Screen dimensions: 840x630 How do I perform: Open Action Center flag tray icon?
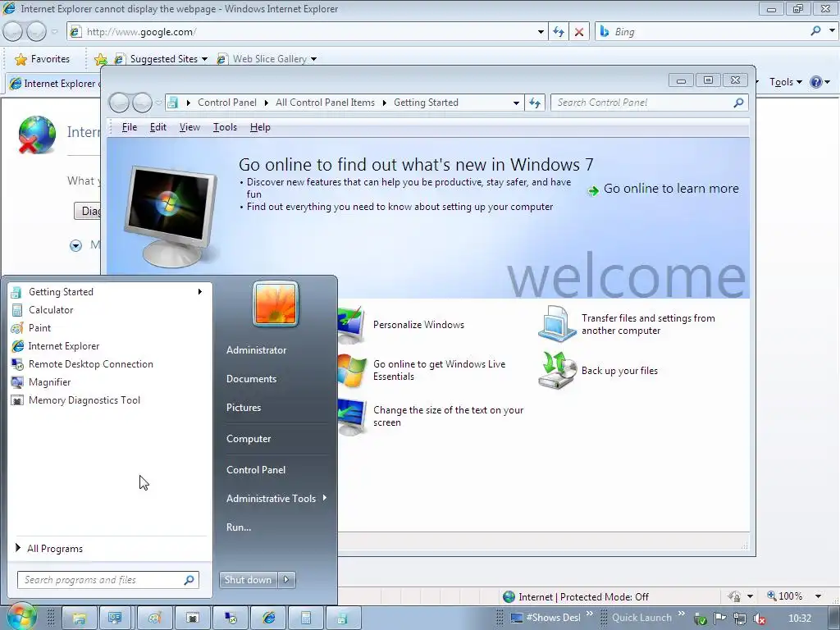[x=720, y=619]
